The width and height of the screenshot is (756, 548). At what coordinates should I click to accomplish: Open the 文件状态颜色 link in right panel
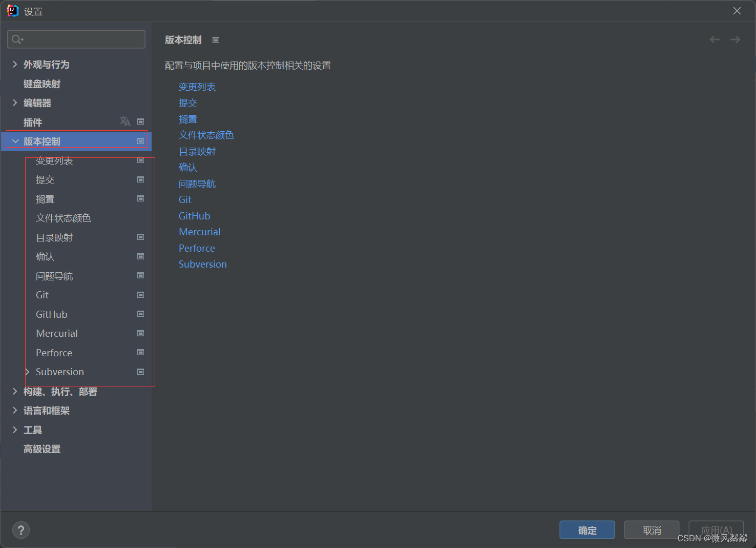click(x=206, y=135)
